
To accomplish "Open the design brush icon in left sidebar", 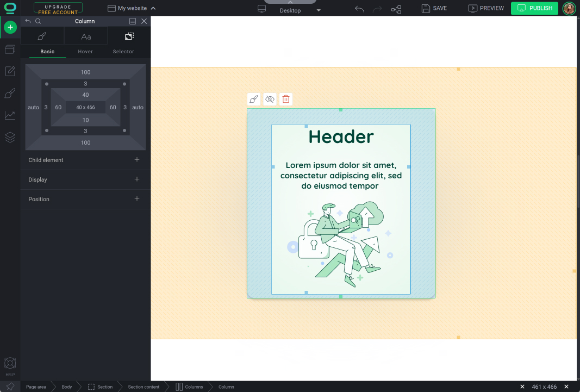I will [x=10, y=93].
